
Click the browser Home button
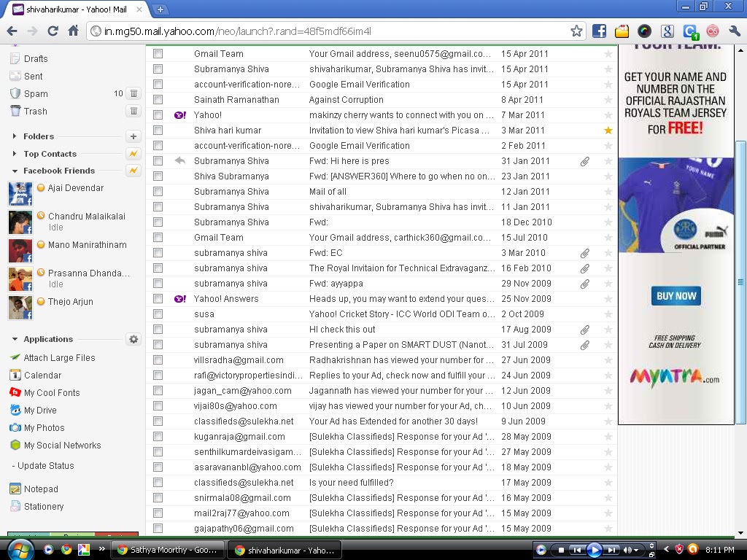(x=74, y=31)
